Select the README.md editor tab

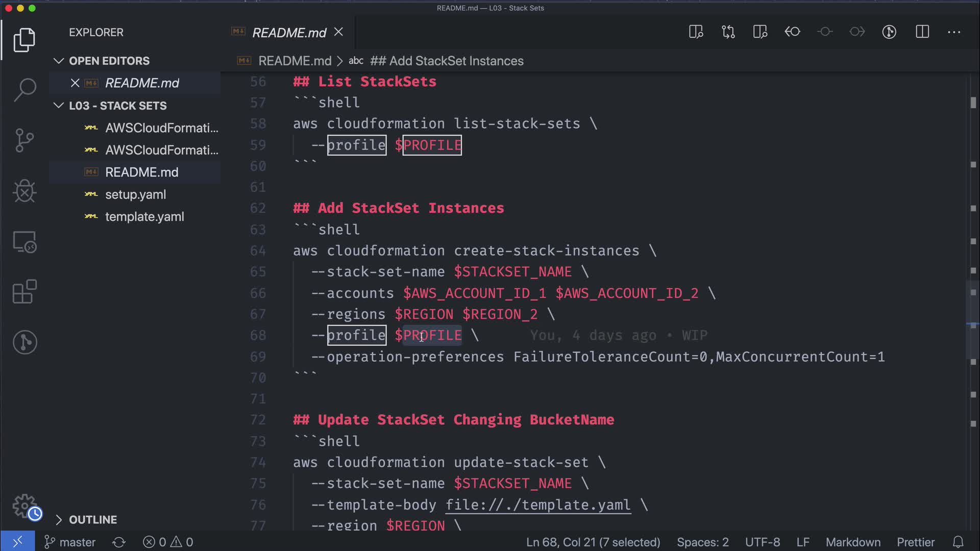[x=289, y=33]
